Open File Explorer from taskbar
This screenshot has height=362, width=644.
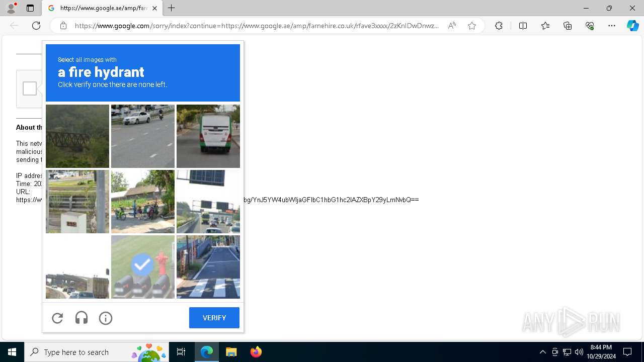(231, 352)
